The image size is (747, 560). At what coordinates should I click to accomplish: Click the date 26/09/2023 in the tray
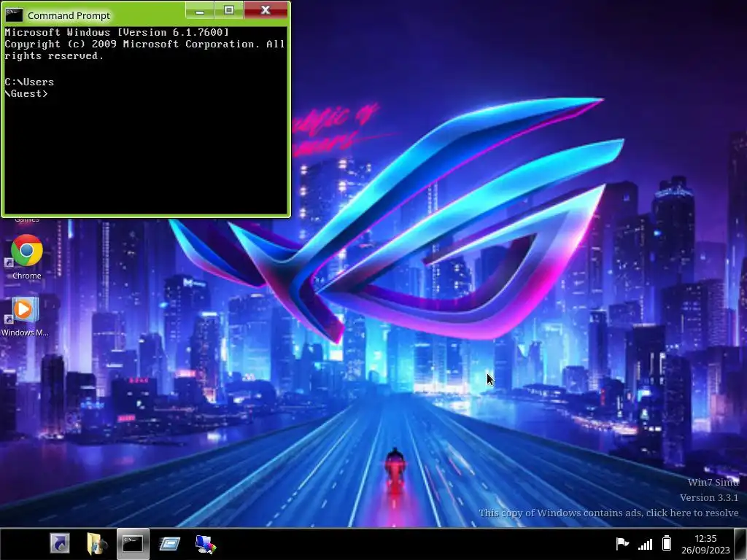705,550
